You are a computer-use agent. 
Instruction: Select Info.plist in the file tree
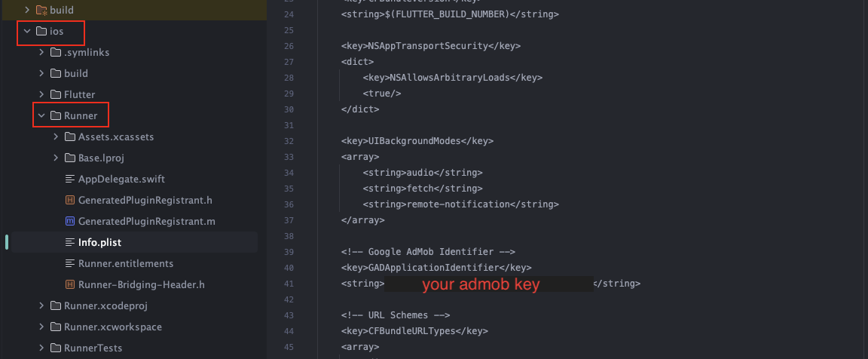click(99, 242)
